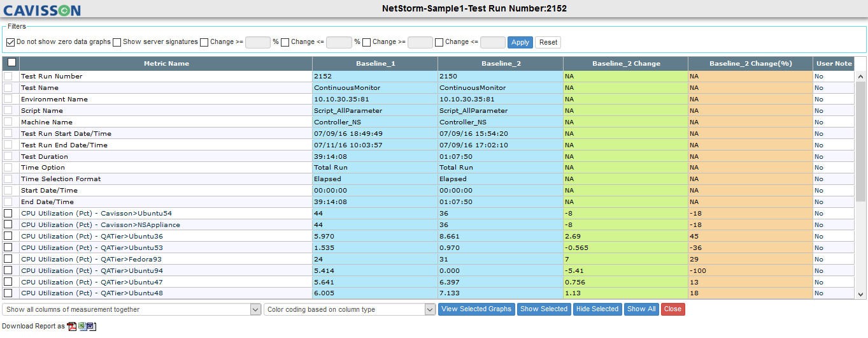The height and width of the screenshot is (338, 868).
Task: Click Baseline_2 value '2150'
Action: click(448, 76)
